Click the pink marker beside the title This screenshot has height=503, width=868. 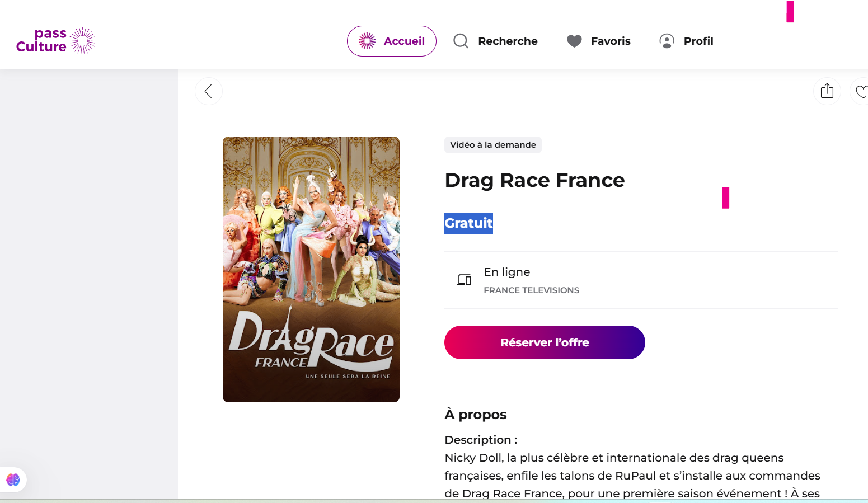pos(725,198)
